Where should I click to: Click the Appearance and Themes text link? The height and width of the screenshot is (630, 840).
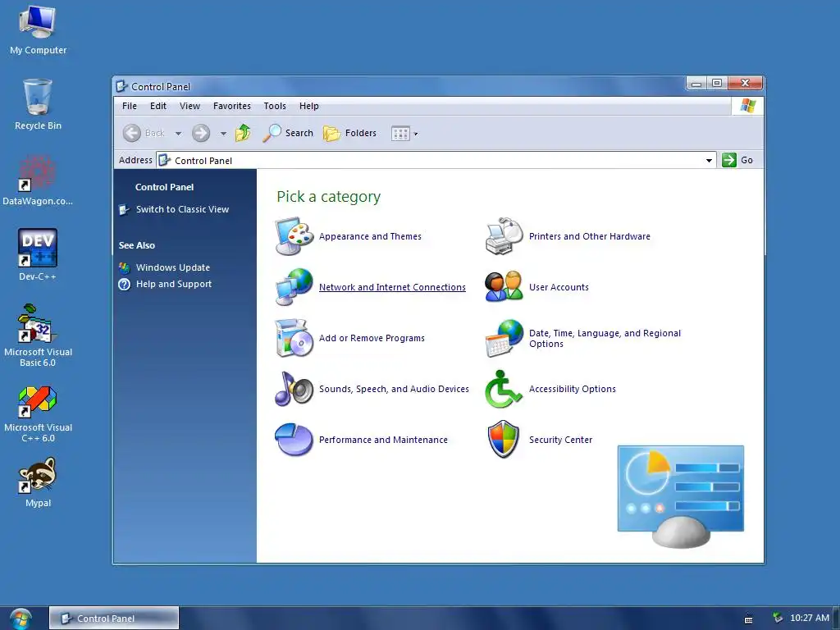pos(370,236)
